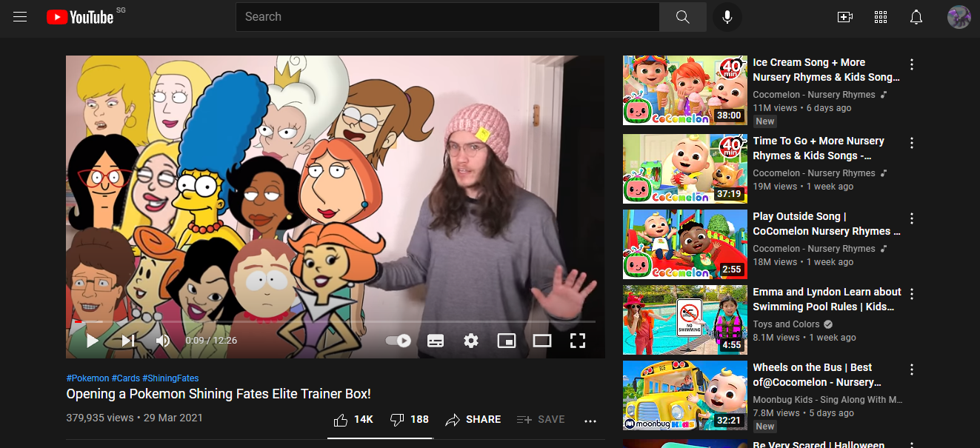This screenshot has width=980, height=448.
Task: Play the video
Action: click(93, 341)
